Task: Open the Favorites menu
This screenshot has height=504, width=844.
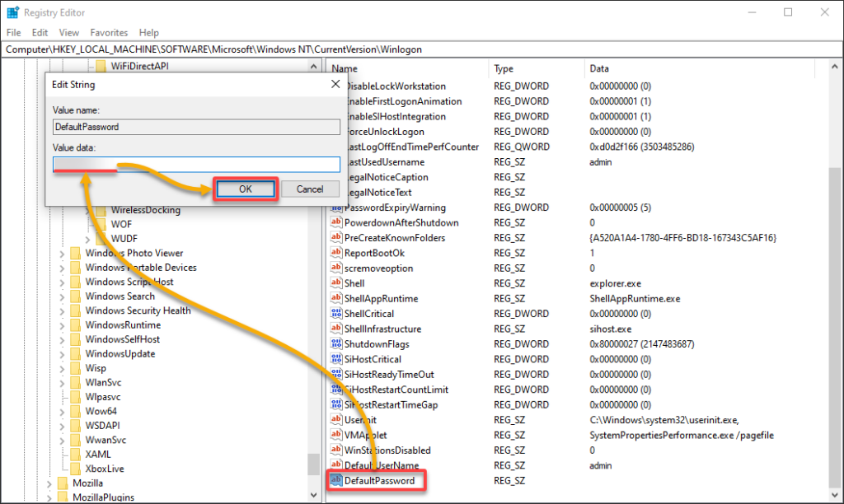Action: click(x=109, y=33)
